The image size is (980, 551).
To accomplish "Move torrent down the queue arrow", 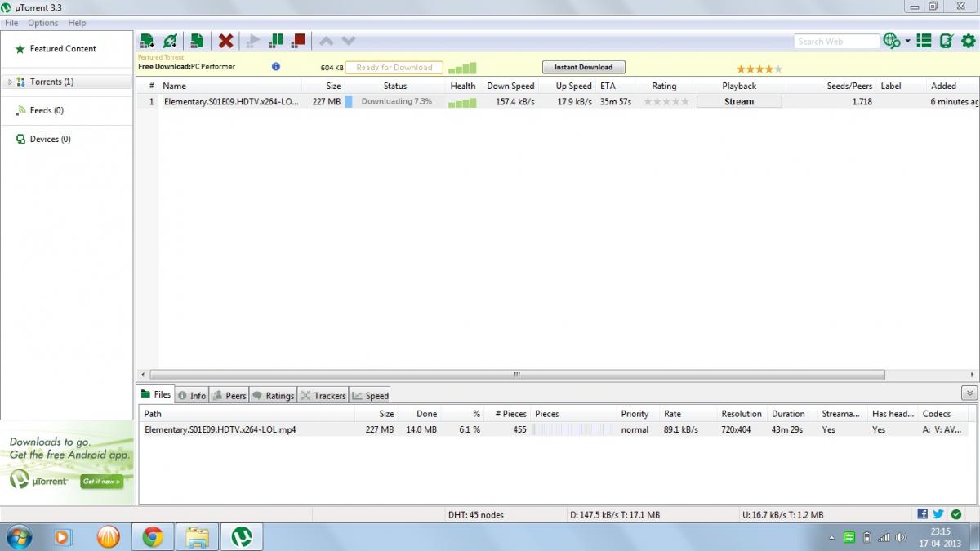I will (349, 41).
